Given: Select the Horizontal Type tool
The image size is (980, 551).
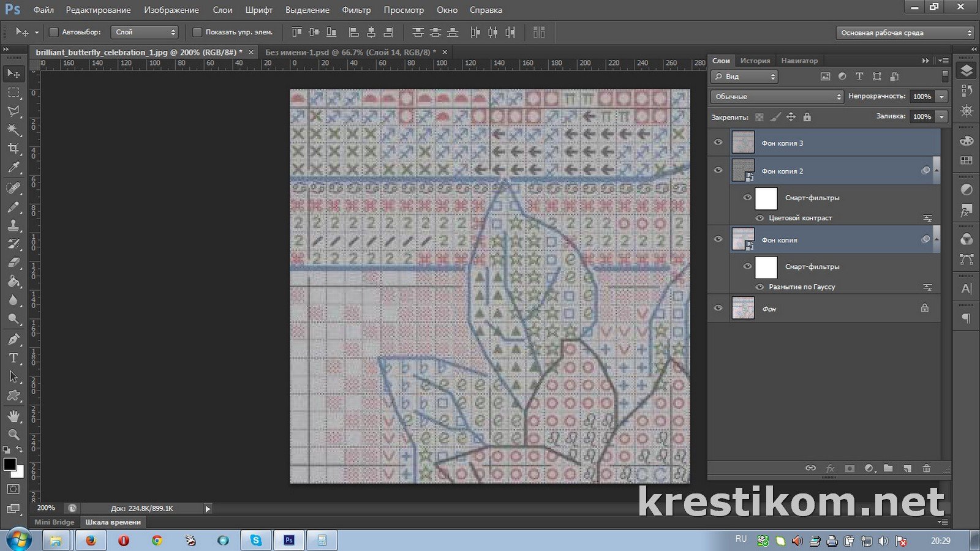Looking at the screenshot, I should 13,358.
